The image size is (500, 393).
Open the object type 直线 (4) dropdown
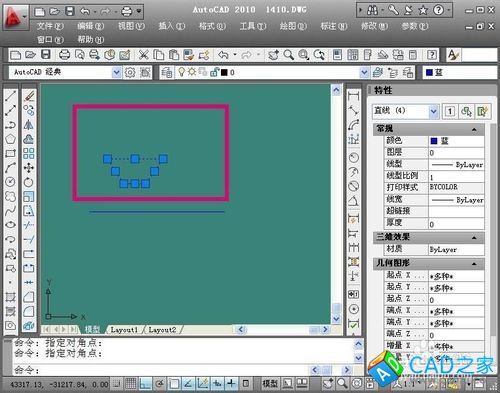[433, 111]
